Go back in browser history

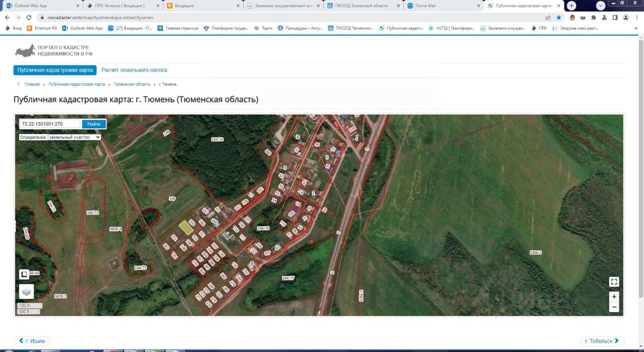click(7, 17)
